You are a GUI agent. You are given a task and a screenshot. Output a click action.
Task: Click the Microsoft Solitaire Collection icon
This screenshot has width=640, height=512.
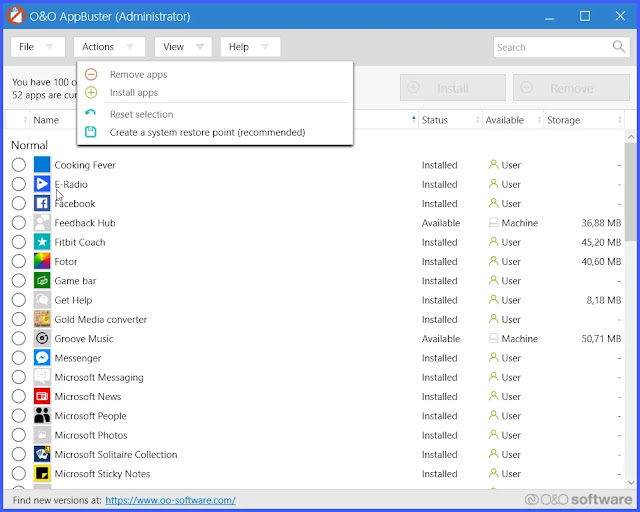click(42, 454)
